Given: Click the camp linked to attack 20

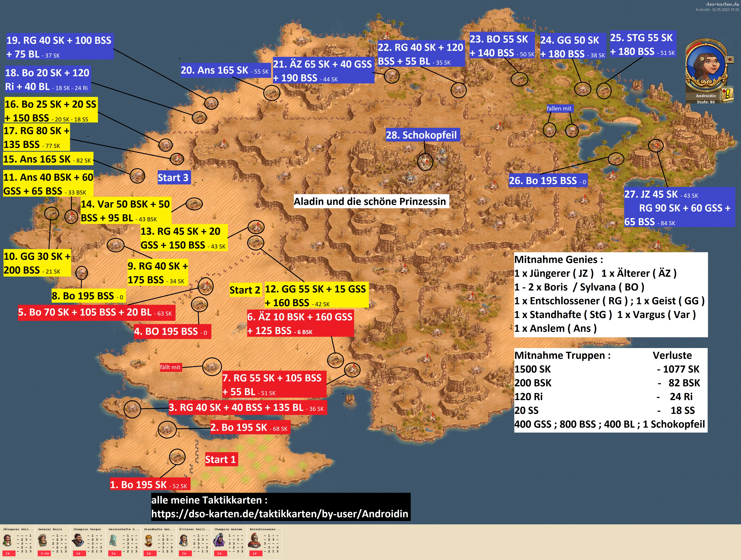Looking at the screenshot, I should (271, 92).
